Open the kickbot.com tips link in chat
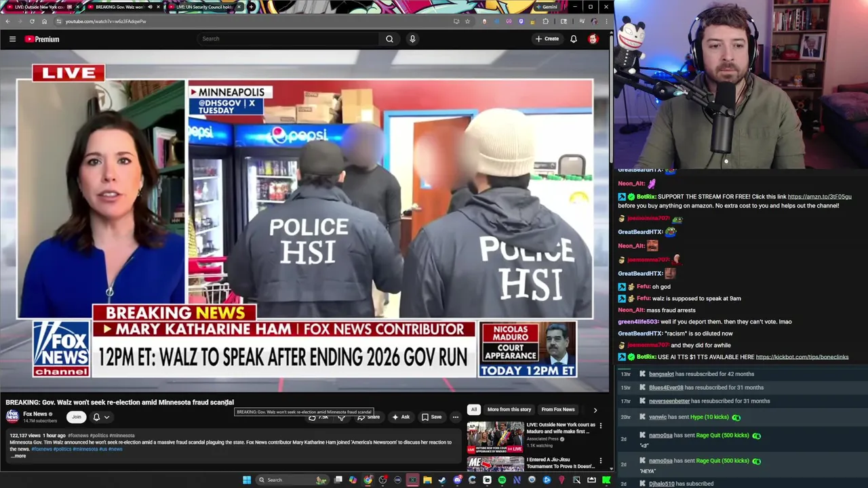Screen dimensions: 868x488 (802, 357)
